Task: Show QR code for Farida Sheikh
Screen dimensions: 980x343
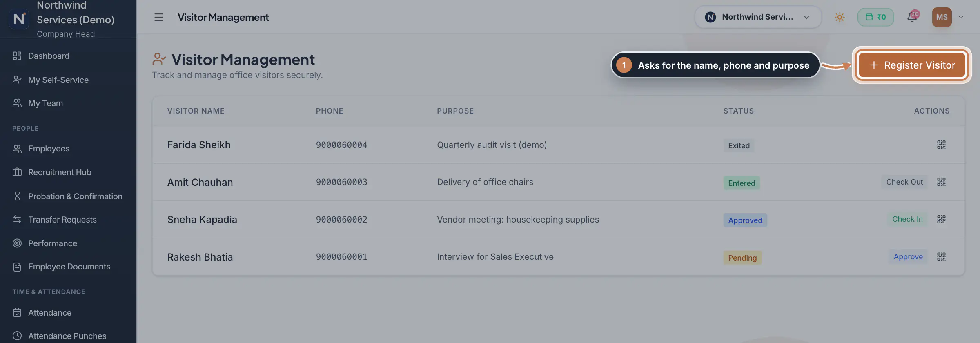Action: point(941,145)
